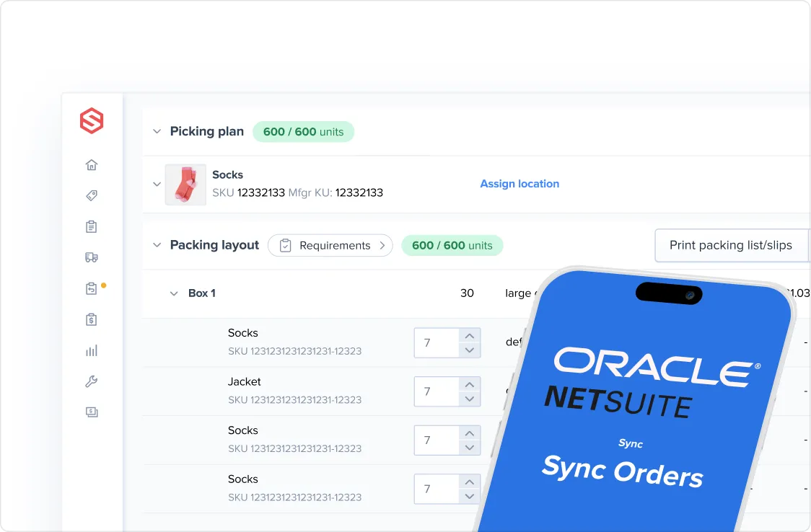Collapse the Packing layout section
The image size is (811, 532).
[157, 245]
